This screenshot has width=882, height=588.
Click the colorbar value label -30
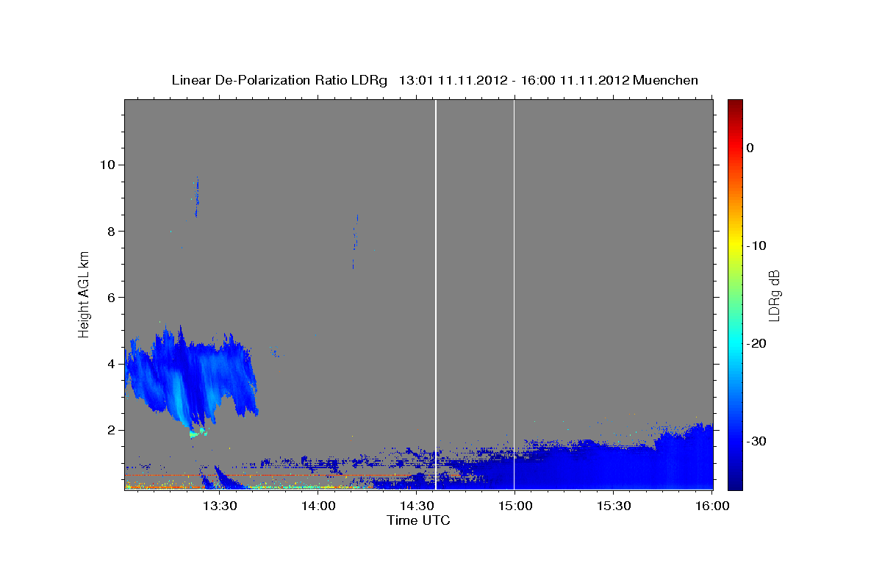tap(756, 441)
